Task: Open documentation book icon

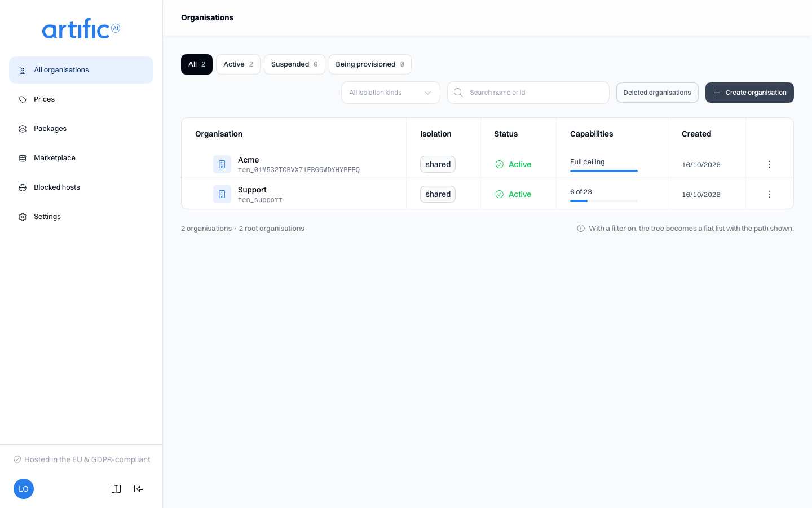Action: 116,489
